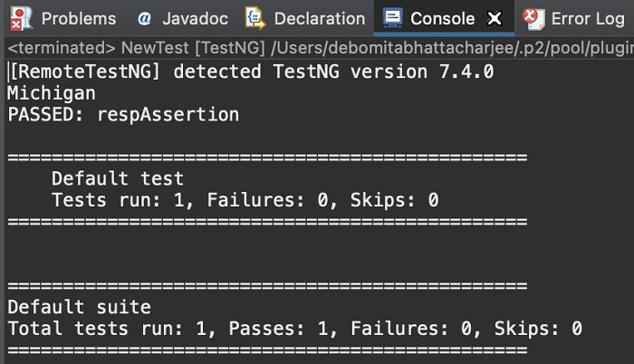The height and width of the screenshot is (364, 634).
Task: Open the Javadoc tab
Action: click(195, 18)
